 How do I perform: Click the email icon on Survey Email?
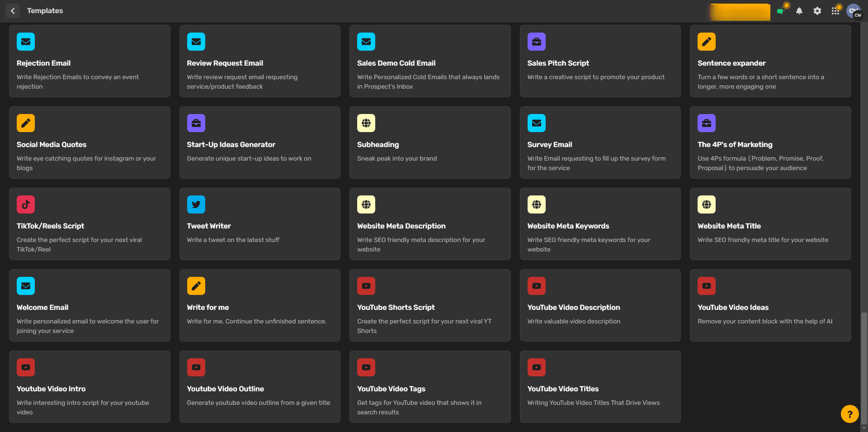pyautogui.click(x=536, y=123)
